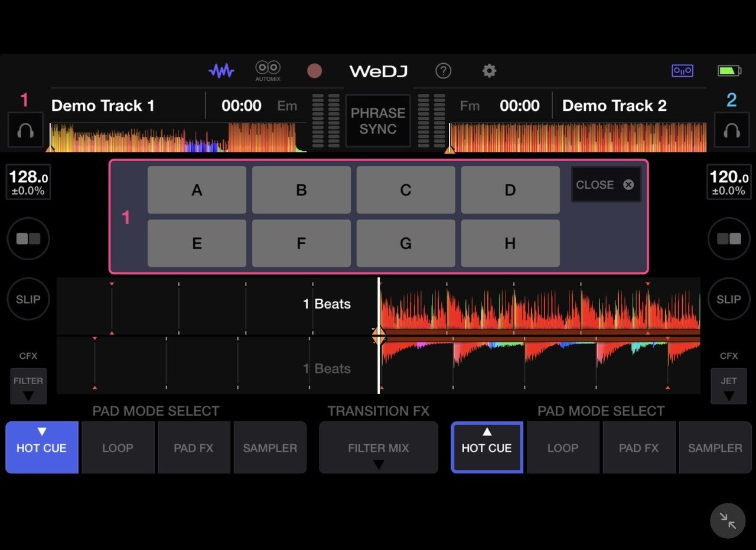Screen dimensions: 756x550
Task: Toggle headphone cue on Demo Track 2
Action: [x=731, y=130]
